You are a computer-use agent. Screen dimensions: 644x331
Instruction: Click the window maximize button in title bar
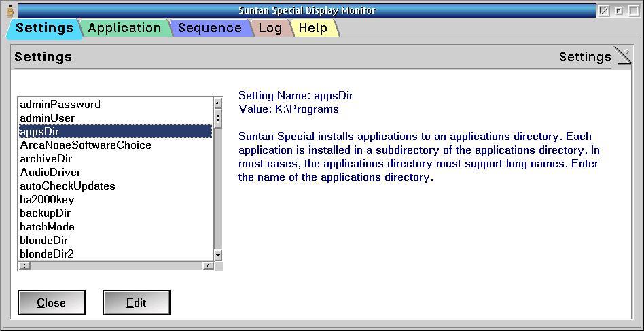634,11
